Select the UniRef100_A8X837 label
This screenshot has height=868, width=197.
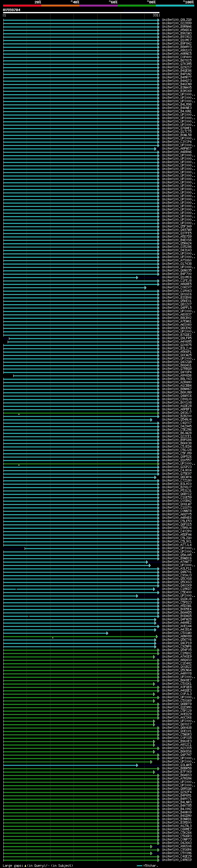[177, 314]
